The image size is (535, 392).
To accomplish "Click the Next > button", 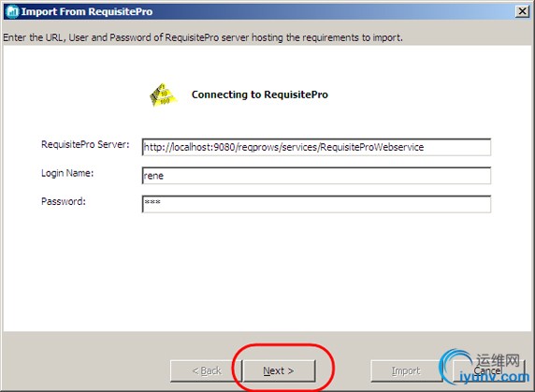I will (279, 370).
